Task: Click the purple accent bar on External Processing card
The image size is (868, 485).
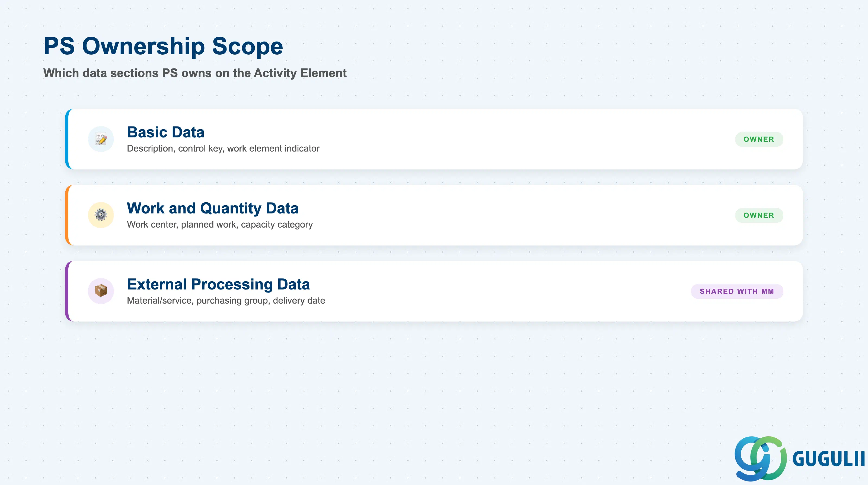Action: [67, 291]
